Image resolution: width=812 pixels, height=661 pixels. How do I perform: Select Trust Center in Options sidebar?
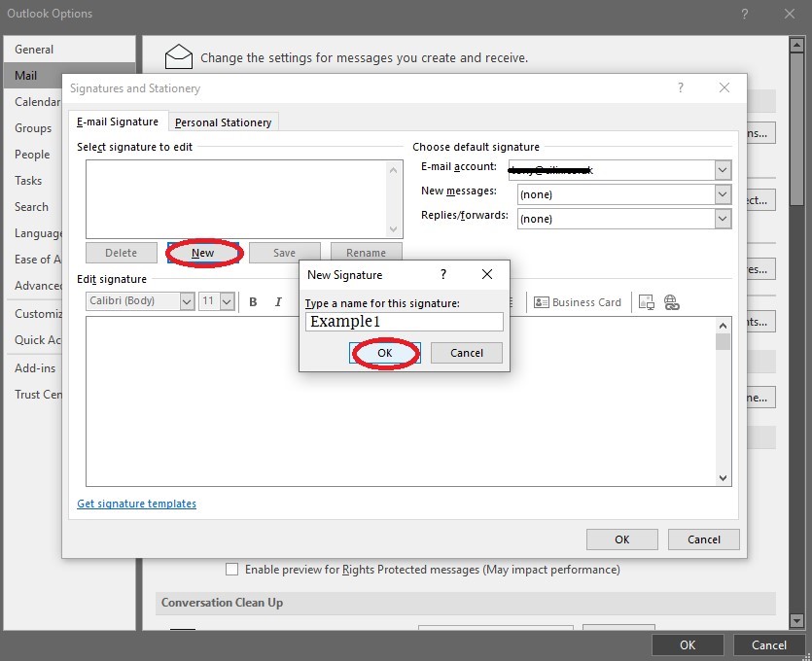[x=33, y=395]
